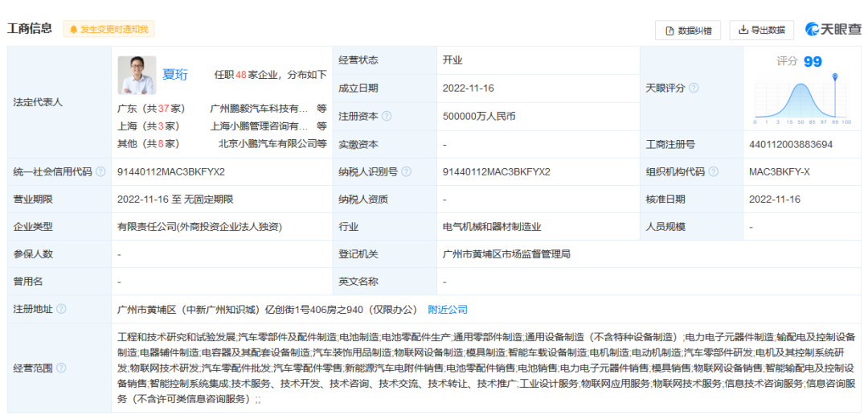Click the 导出数据 button

tap(762, 31)
